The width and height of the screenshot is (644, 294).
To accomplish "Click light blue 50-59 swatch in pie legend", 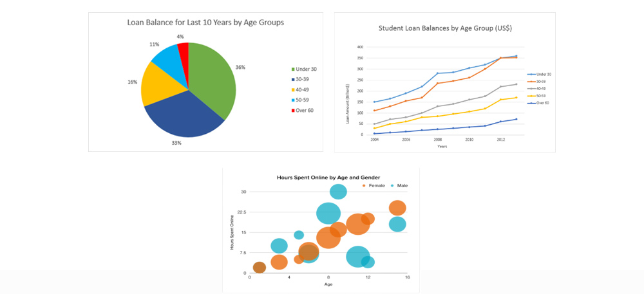I will 293,100.
